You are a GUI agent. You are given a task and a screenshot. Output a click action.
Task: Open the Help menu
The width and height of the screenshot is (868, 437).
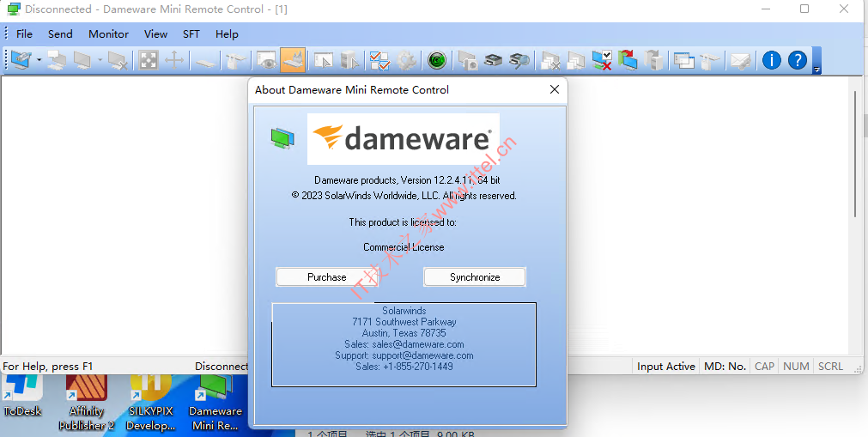[227, 33]
